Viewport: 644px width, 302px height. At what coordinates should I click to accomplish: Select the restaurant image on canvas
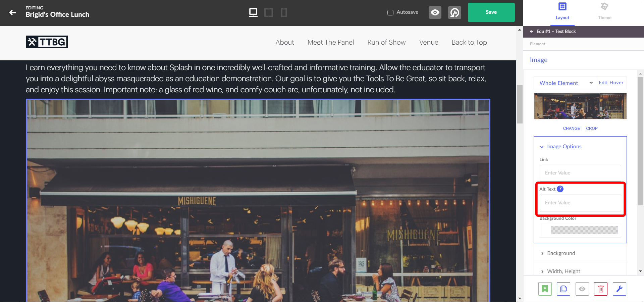point(258,200)
